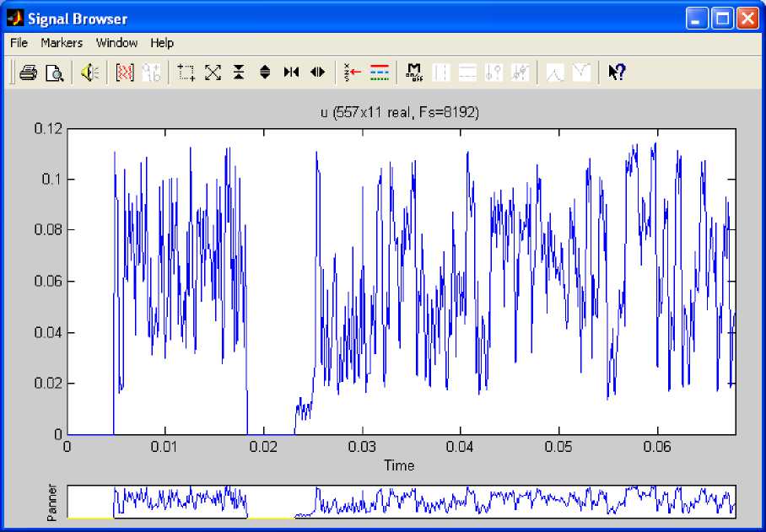This screenshot has width=766, height=532.
Task: Open Print Preview from the toolbar
Action: (x=54, y=73)
